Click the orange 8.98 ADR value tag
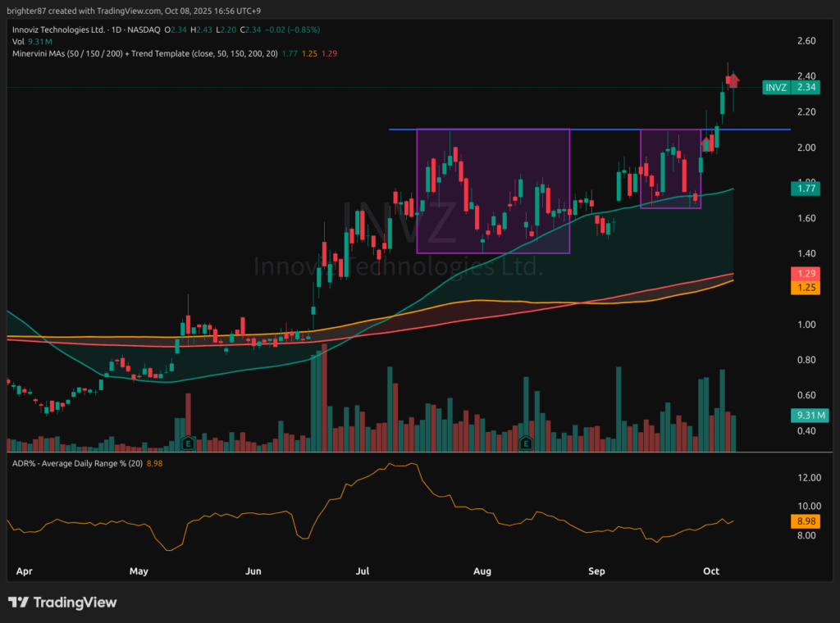This screenshot has width=840, height=623. [807, 521]
